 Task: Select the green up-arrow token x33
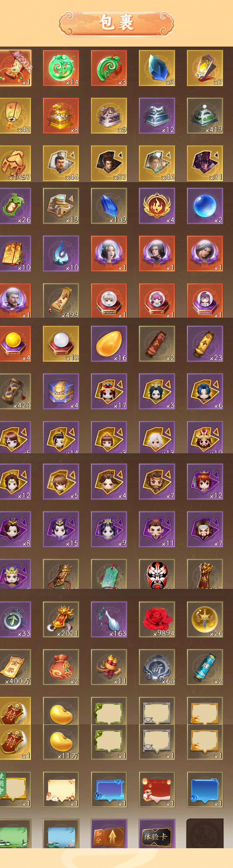[15, 619]
